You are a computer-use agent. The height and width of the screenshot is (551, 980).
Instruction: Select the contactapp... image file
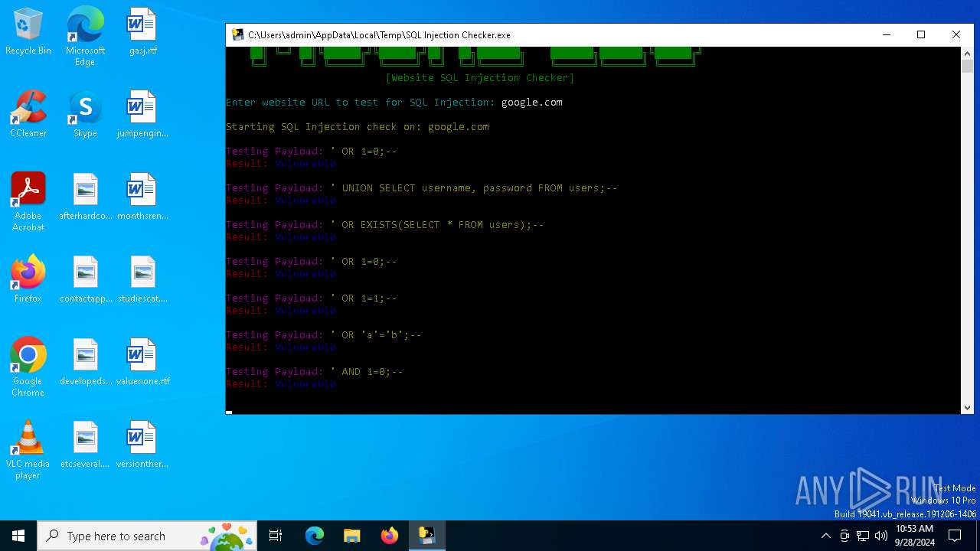(85, 279)
